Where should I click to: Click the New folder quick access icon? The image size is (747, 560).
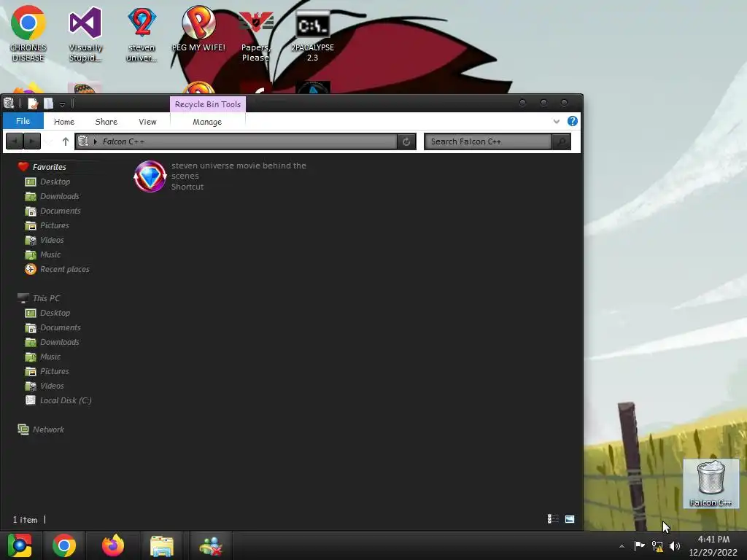(x=49, y=104)
